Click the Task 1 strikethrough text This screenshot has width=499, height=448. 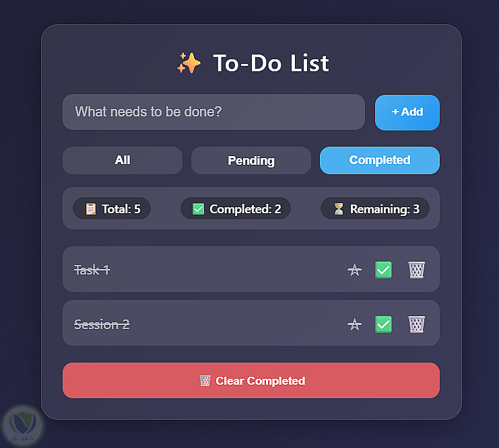tap(92, 270)
